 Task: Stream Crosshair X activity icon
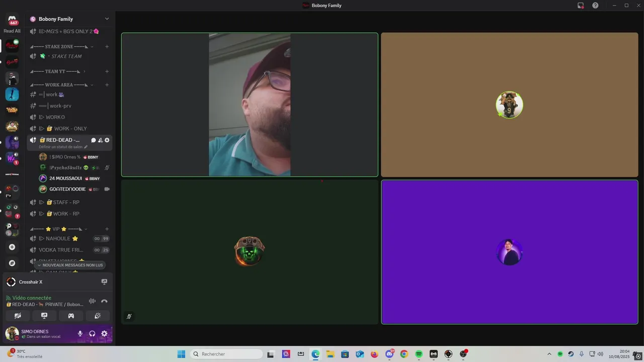(104, 282)
